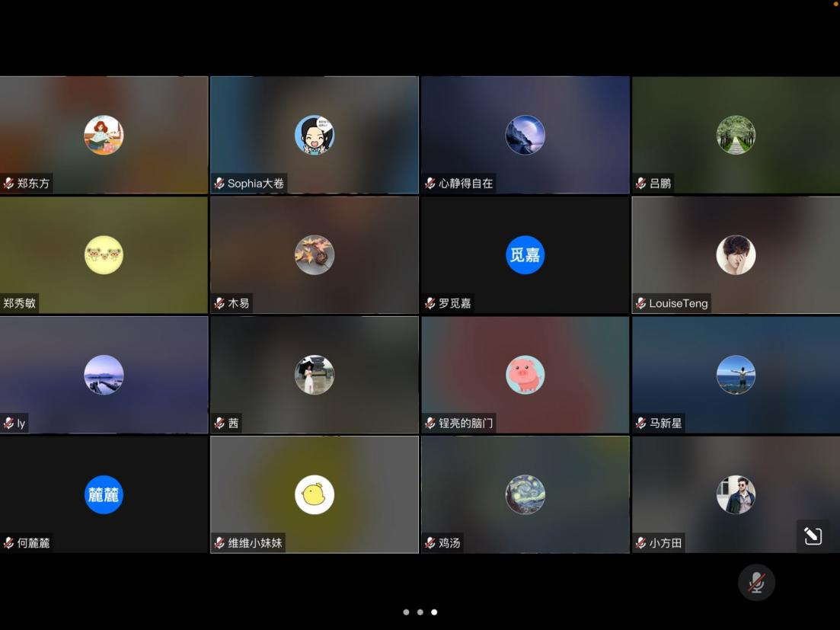
Task: Click the muted mic icon next to 鸡汤
Action: 430,543
